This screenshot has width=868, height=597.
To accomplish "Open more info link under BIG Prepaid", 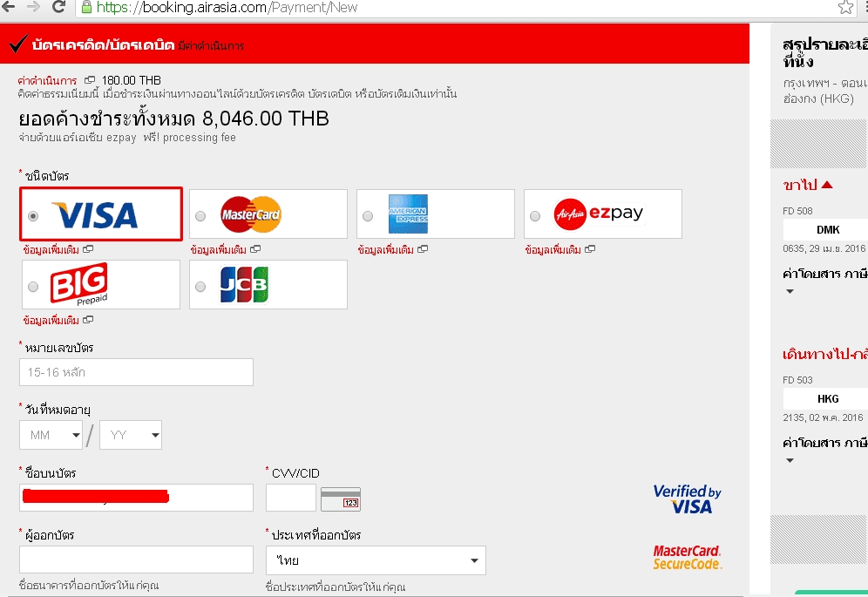I will pyautogui.click(x=58, y=320).
